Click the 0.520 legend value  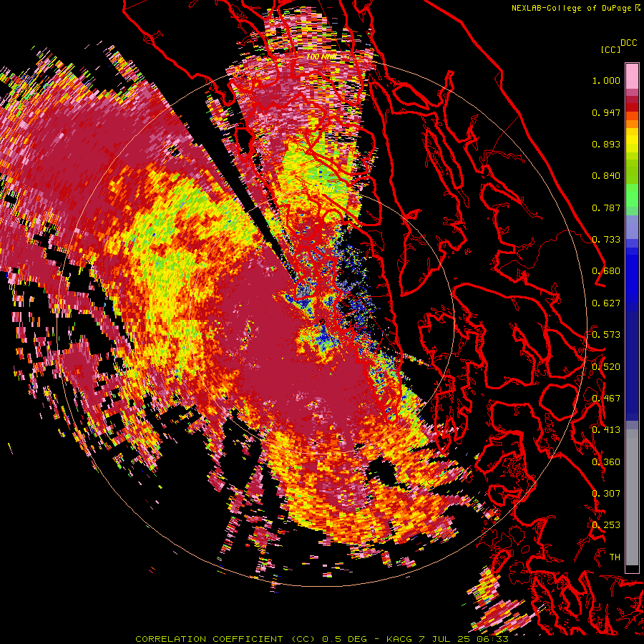[x=606, y=367]
